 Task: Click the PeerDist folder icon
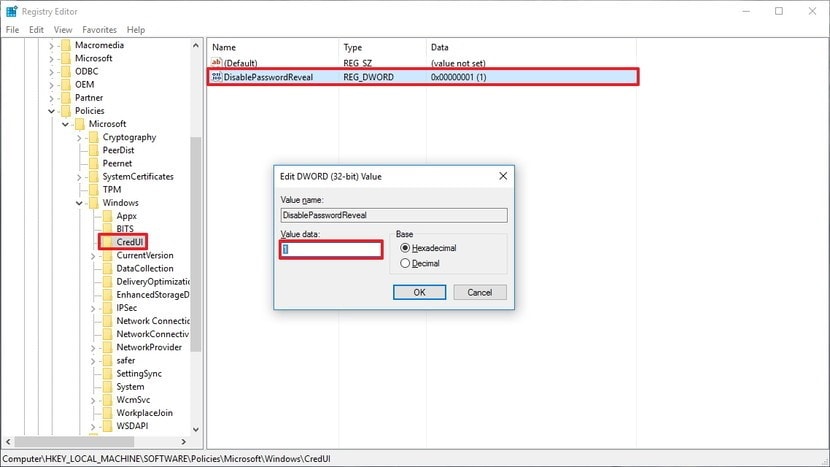[94, 150]
